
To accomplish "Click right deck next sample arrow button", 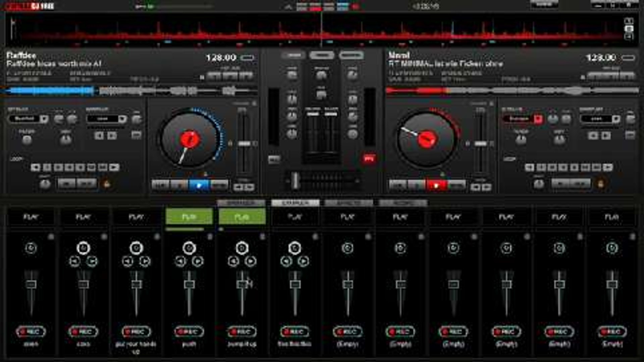I will point(606,135).
